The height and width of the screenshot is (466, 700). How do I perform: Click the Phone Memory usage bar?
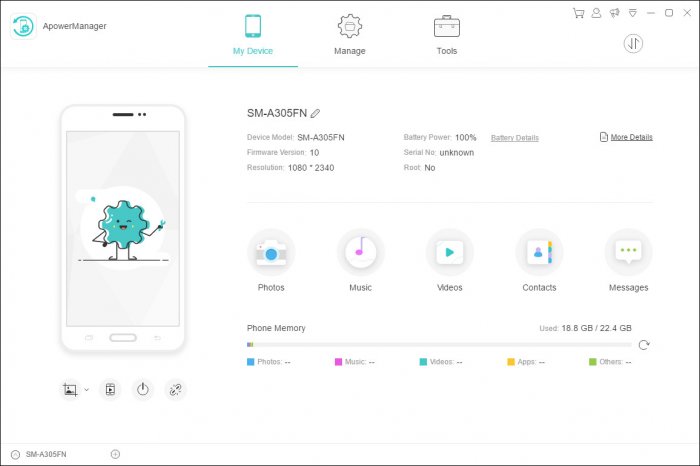click(439, 345)
